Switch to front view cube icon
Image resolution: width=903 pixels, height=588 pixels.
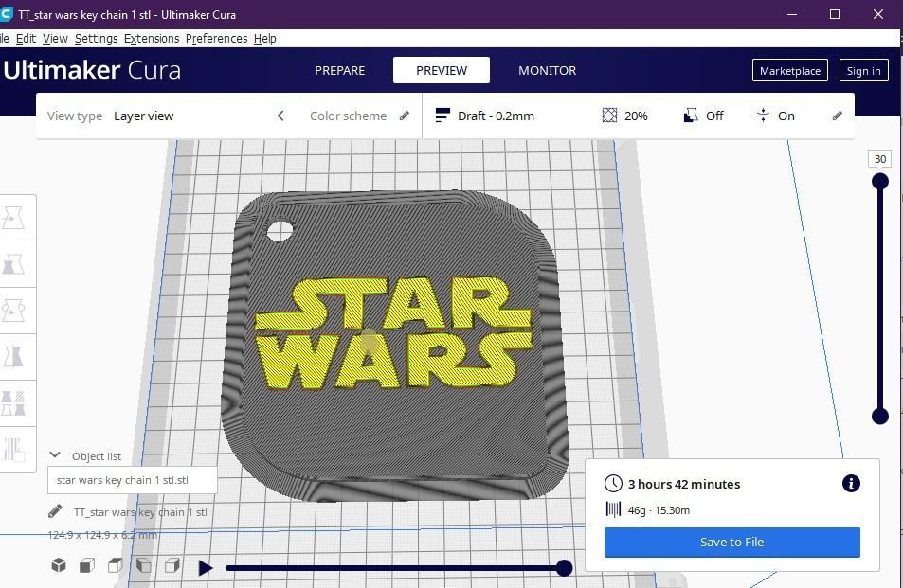click(87, 565)
